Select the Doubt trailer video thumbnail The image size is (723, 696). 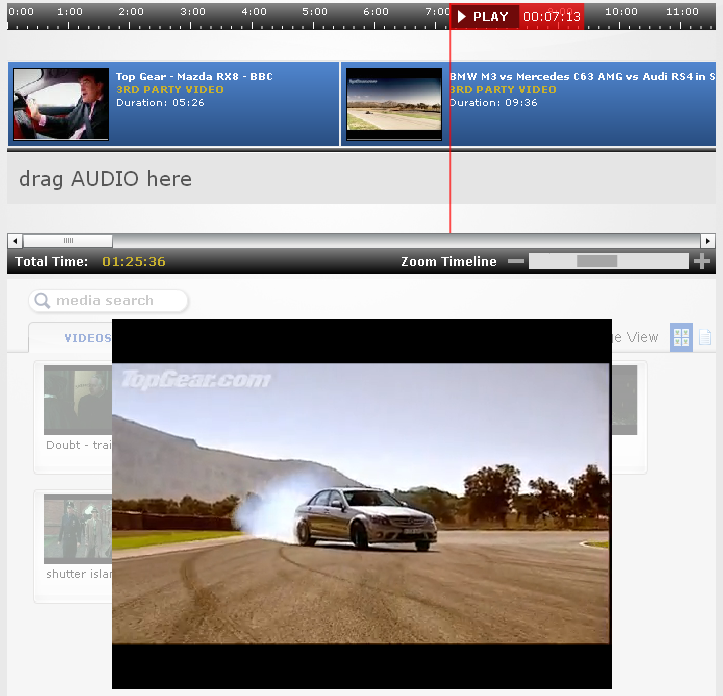click(x=78, y=400)
